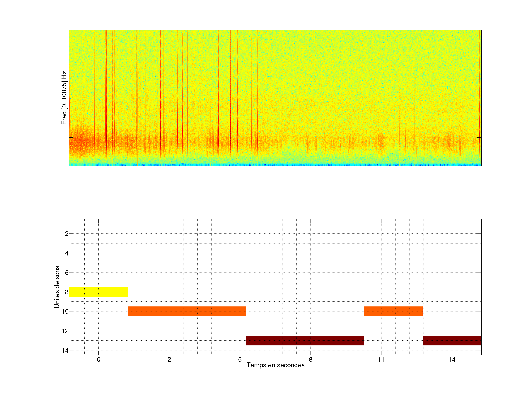
Task: Click the x-axis tick label 8
Action: click(311, 359)
